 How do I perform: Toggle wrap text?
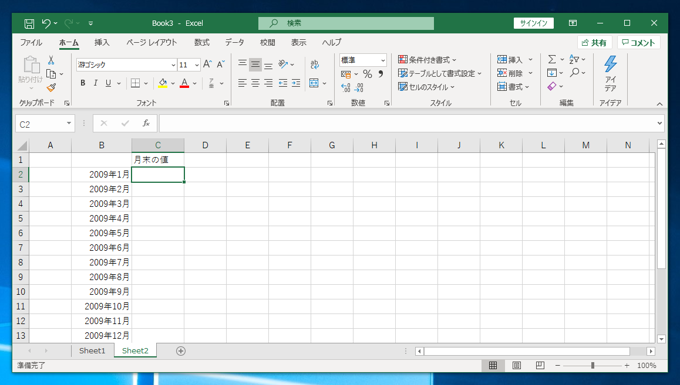(x=315, y=65)
